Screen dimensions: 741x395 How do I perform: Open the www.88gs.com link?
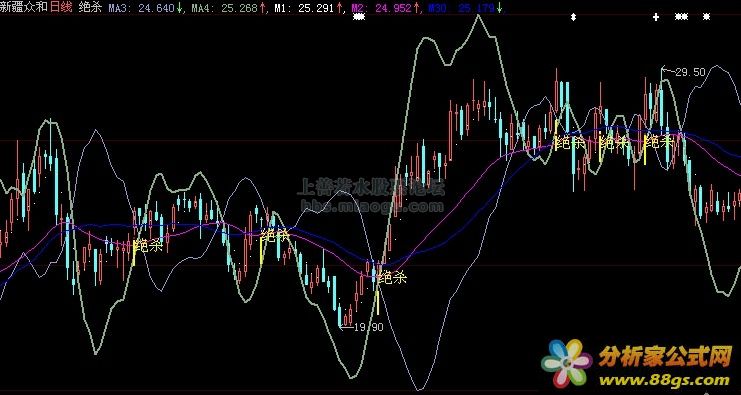(x=664, y=380)
